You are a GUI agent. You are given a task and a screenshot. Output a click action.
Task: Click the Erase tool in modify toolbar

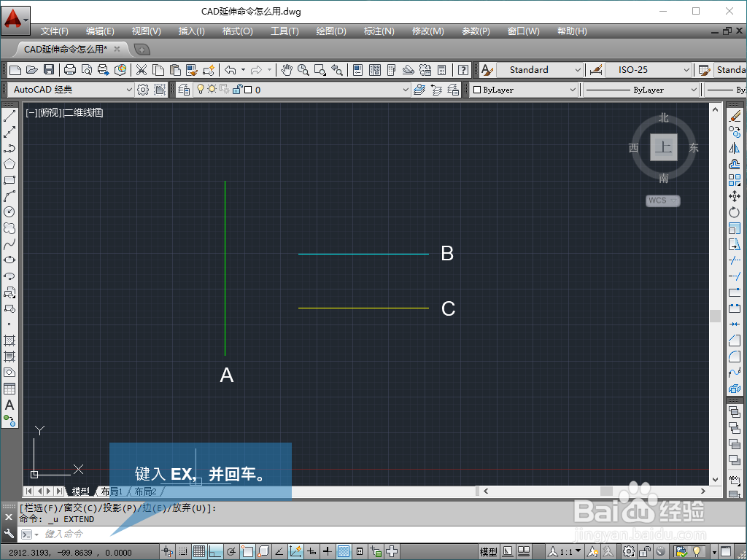point(735,116)
